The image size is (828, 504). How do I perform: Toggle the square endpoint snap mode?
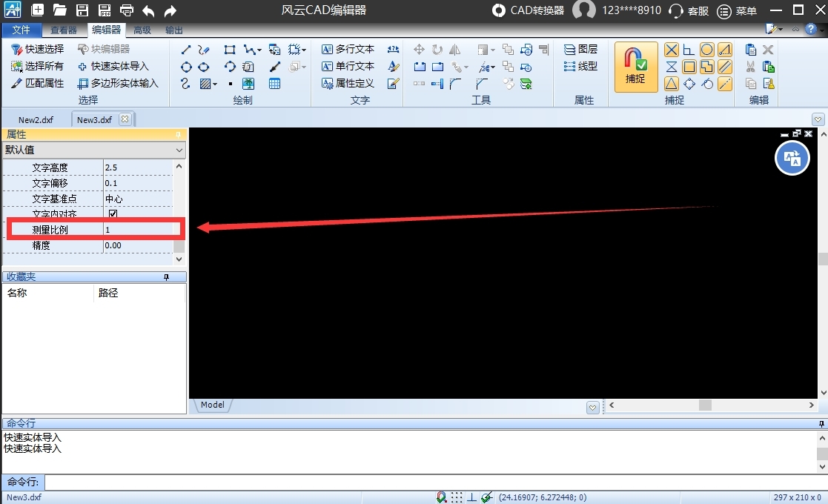(x=689, y=67)
